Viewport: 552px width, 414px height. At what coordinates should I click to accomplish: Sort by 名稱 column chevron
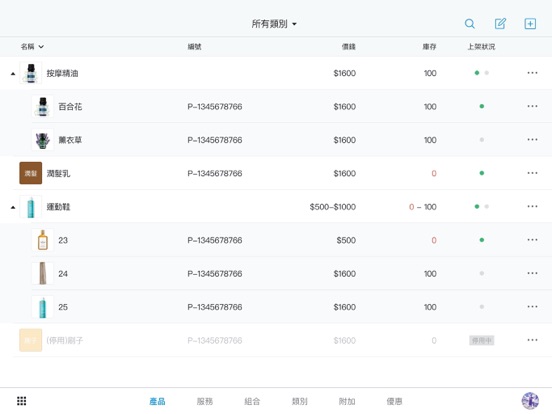coord(41,46)
